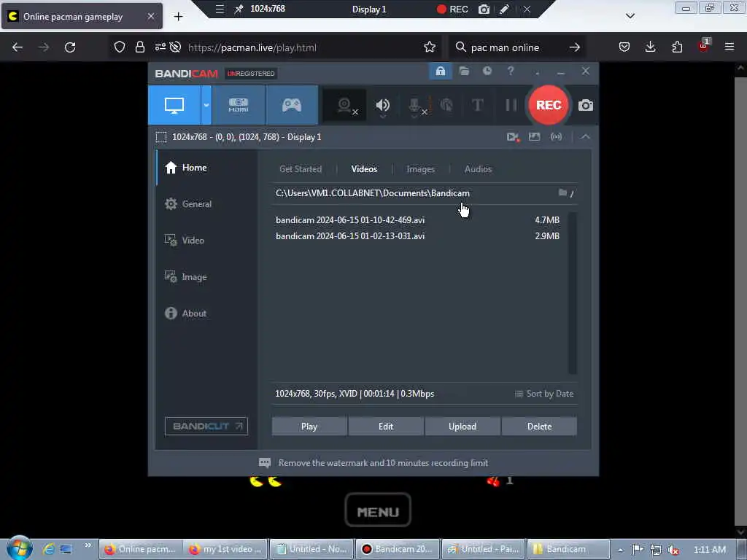Click output path C:\Users\VM1.COLLABNET\Documents\Bandicam
The width and height of the screenshot is (747, 560).
[x=373, y=193]
